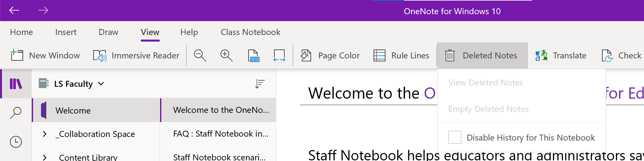Open the Class Notebook tab
Viewport: 644px width, 161px height.
251,32
